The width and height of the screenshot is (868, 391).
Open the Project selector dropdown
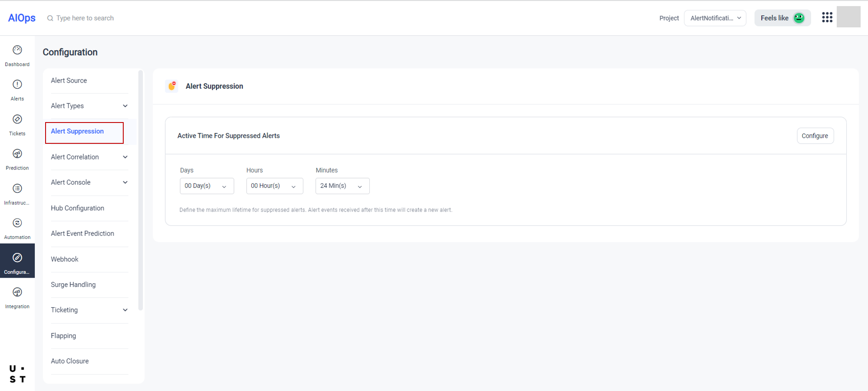(x=715, y=18)
